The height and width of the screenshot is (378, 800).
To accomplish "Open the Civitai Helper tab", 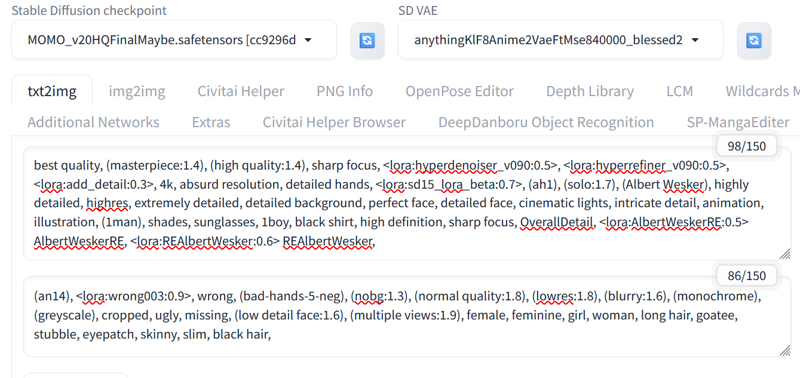I will click(x=241, y=91).
